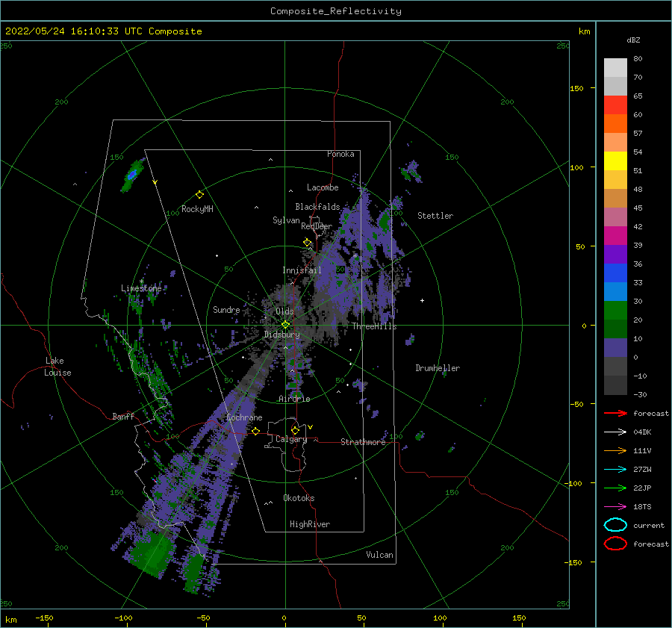
Task: Click the HighRiver town label
Action: (x=309, y=524)
